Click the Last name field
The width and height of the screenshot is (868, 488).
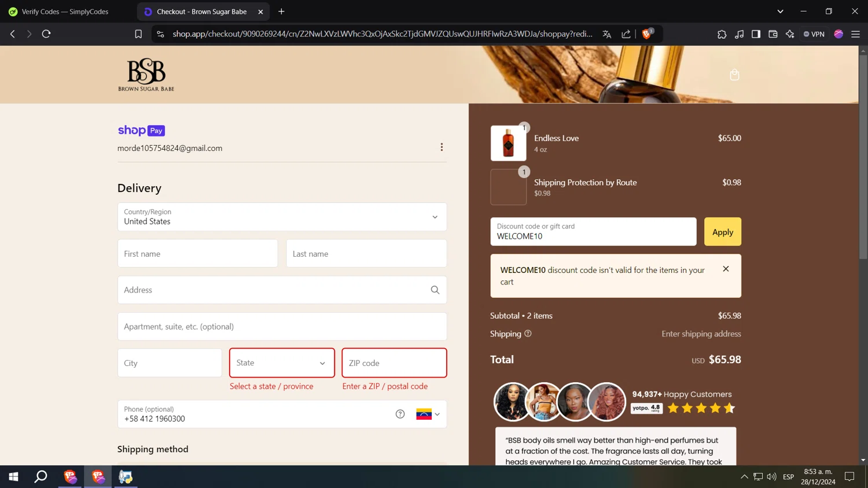coord(366,253)
